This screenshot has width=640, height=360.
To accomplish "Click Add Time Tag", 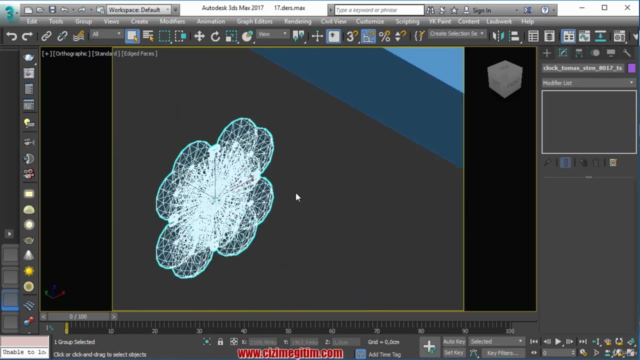I will 384,355.
